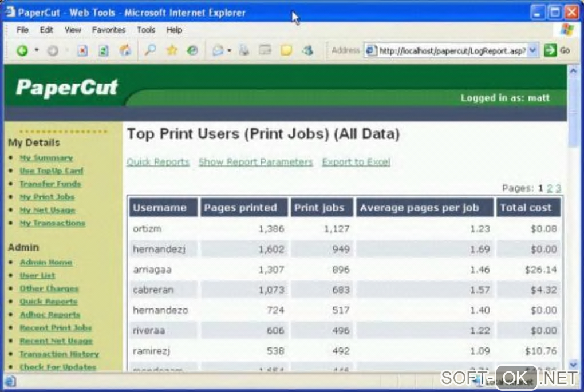Open the File menu
Screen dimensions: 584x392
(22, 30)
